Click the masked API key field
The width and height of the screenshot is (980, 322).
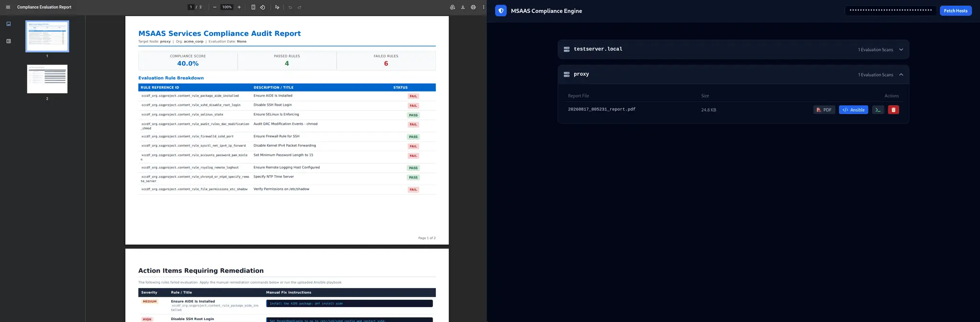pos(891,11)
